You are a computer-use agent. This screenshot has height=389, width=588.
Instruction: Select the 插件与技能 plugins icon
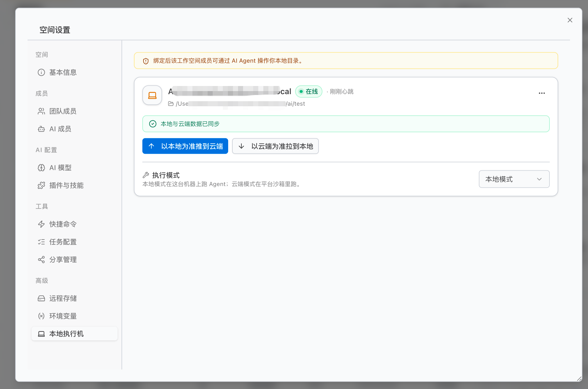coord(42,185)
